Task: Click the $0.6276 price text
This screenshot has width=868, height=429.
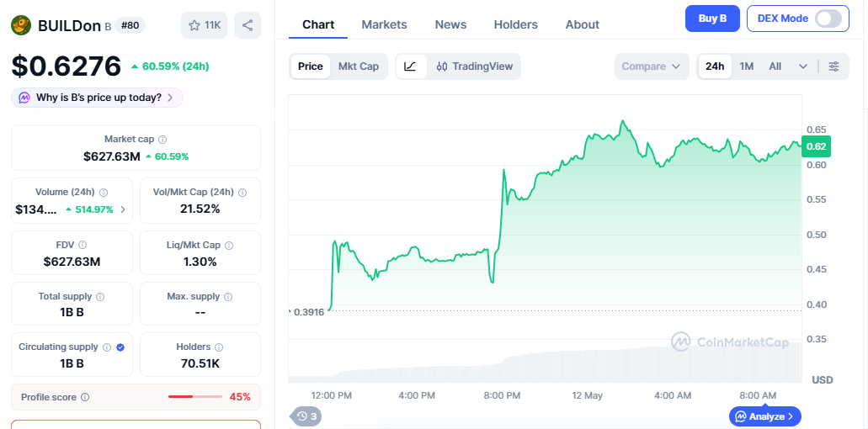Action: click(67, 66)
